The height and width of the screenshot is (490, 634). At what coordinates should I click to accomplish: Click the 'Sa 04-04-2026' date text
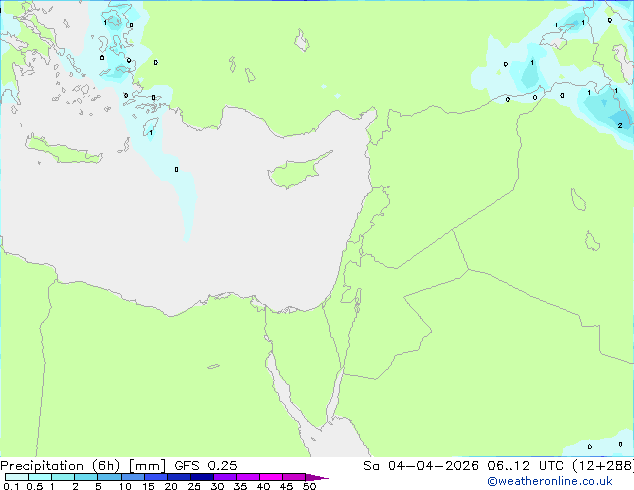421,466
